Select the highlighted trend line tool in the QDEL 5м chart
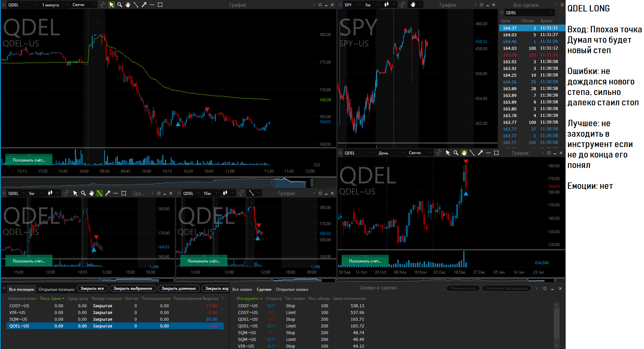 click(x=100, y=193)
